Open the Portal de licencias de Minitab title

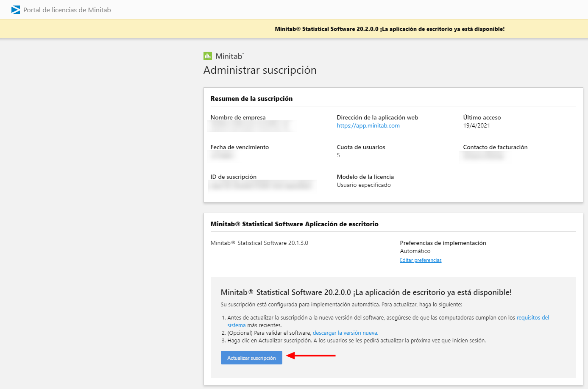click(x=67, y=10)
